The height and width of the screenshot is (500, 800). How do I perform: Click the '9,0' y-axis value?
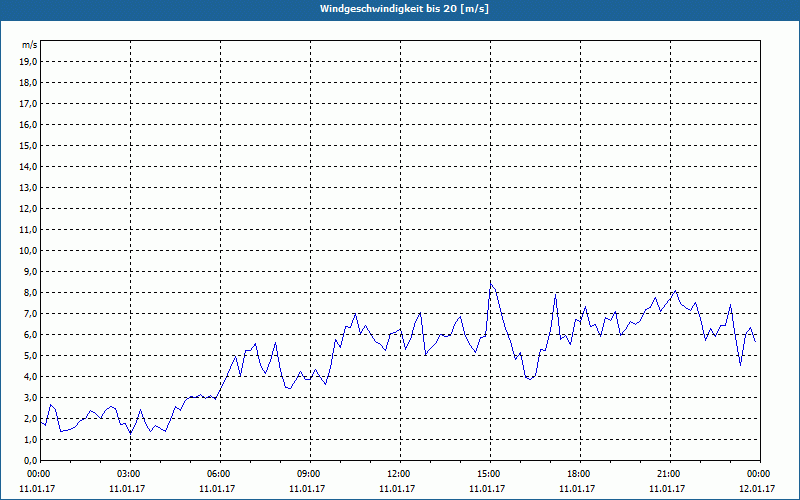coord(31,271)
